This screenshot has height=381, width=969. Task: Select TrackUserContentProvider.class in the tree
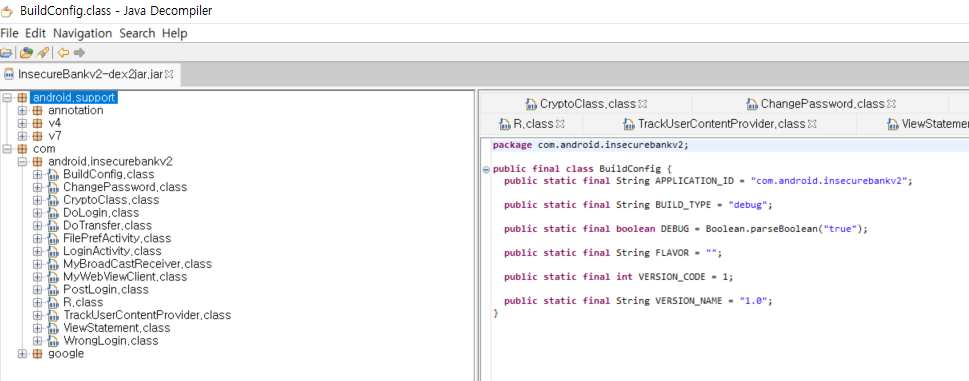click(x=147, y=316)
